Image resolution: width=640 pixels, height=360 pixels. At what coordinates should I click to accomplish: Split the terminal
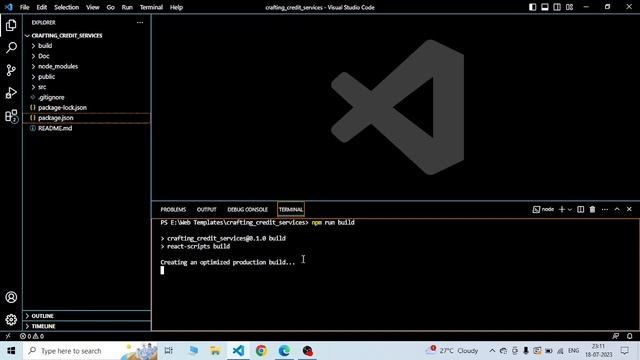pyautogui.click(x=580, y=209)
